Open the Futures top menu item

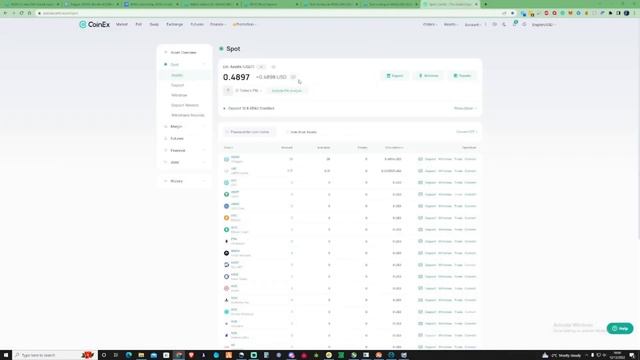(197, 24)
